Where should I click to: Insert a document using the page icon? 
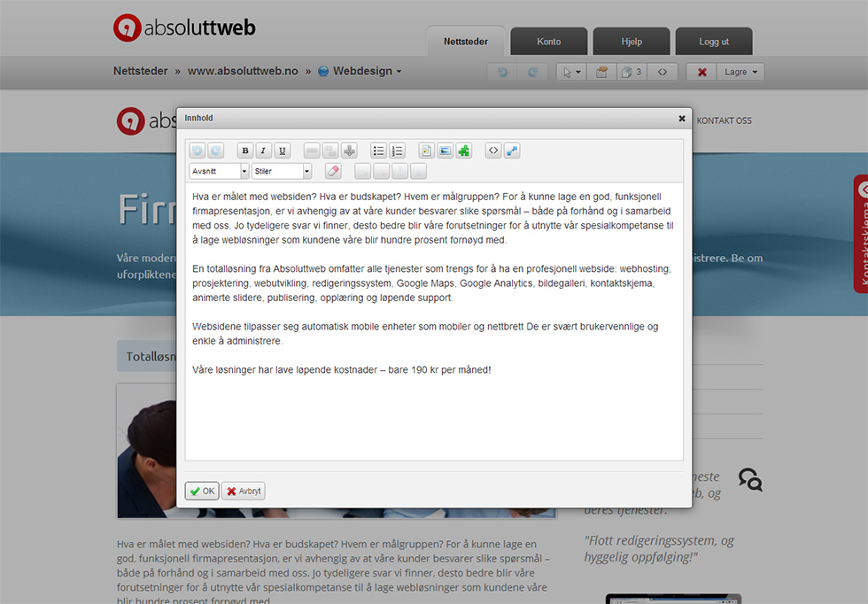[x=426, y=151]
